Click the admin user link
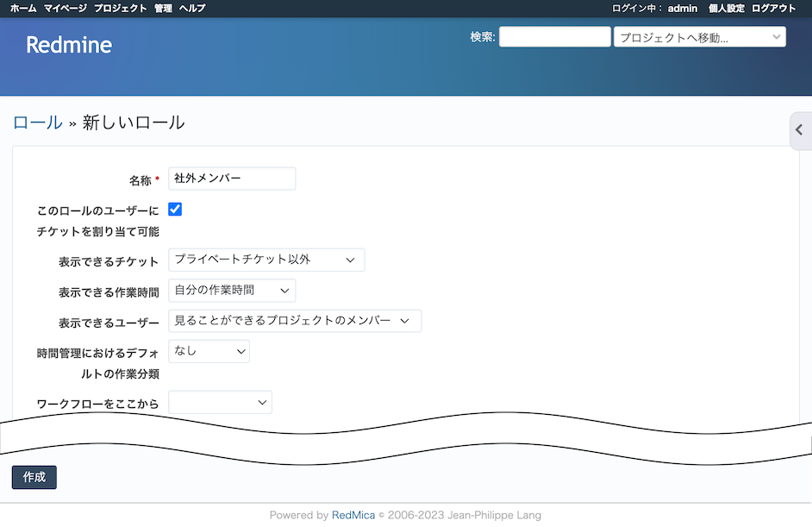 coord(682,8)
